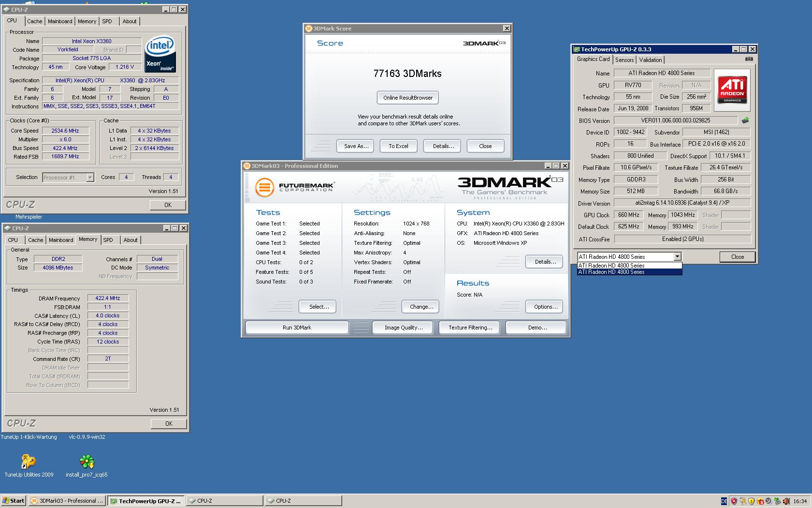Viewport: 812px width, 508px height.
Task: Click the BIOS Version field in GPU-Z
Action: click(676, 120)
